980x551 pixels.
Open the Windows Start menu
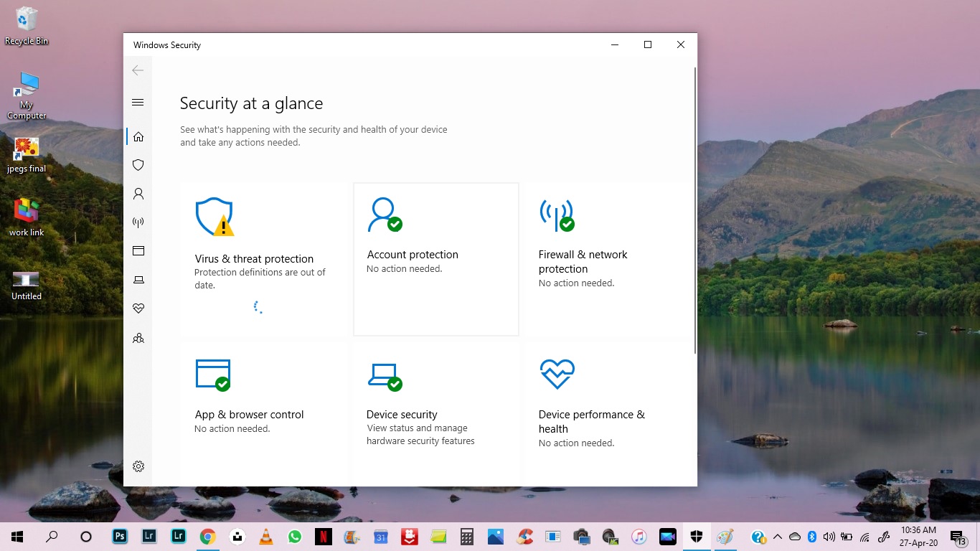[17, 537]
